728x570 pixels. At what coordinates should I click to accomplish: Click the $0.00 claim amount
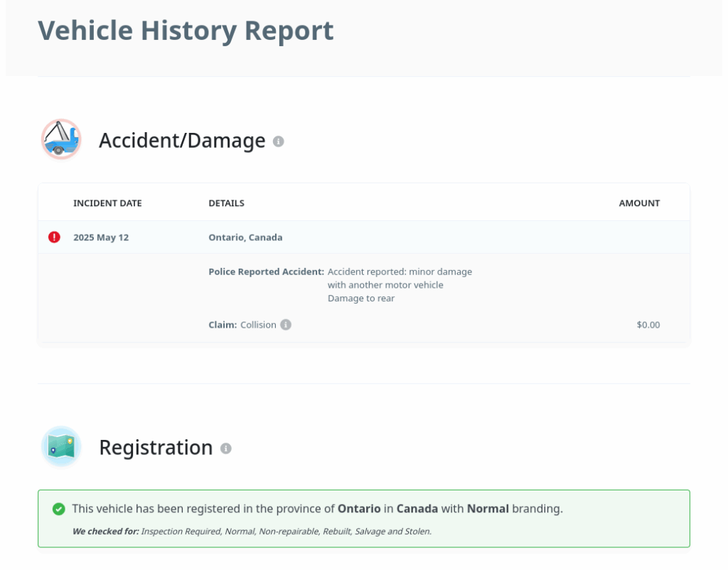(x=648, y=325)
